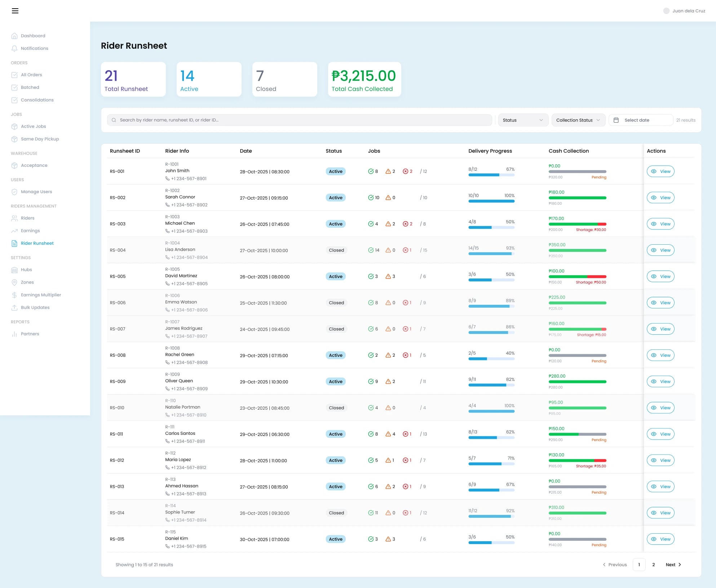The height and width of the screenshot is (588, 716).
Task: Select Rider Runsheet in sidebar
Action: [x=32, y=243]
